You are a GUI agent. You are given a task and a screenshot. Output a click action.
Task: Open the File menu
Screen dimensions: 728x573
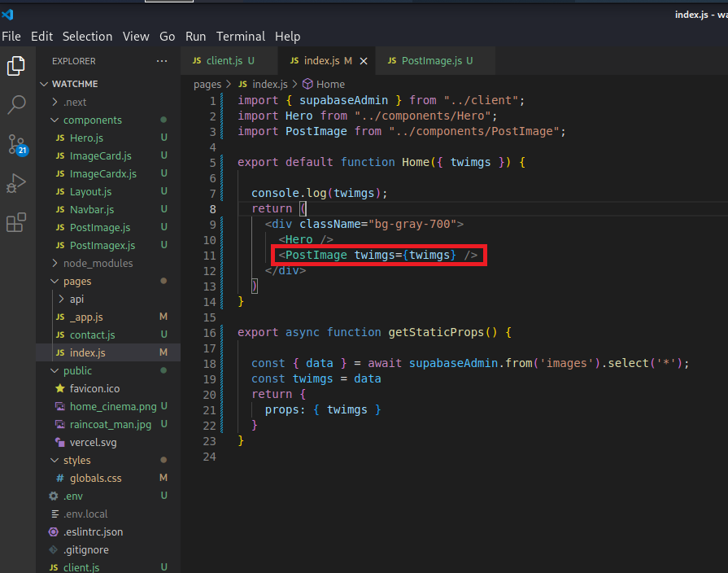coord(11,37)
